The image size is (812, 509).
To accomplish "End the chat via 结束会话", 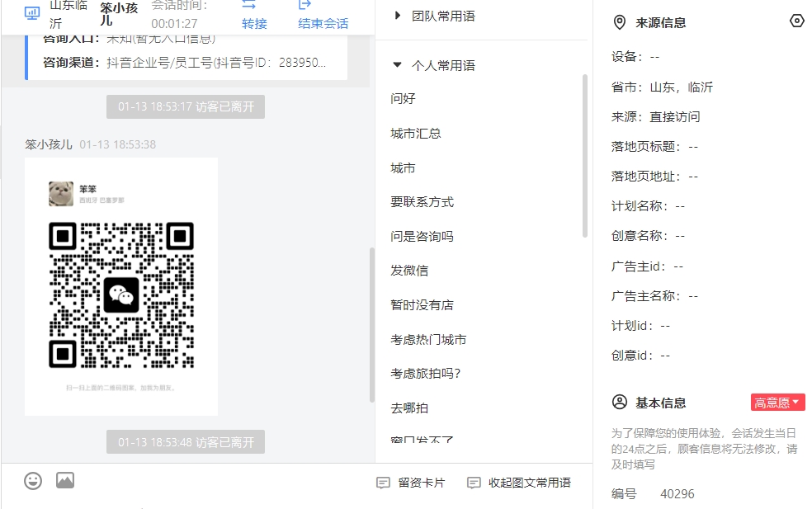I will coord(323,15).
